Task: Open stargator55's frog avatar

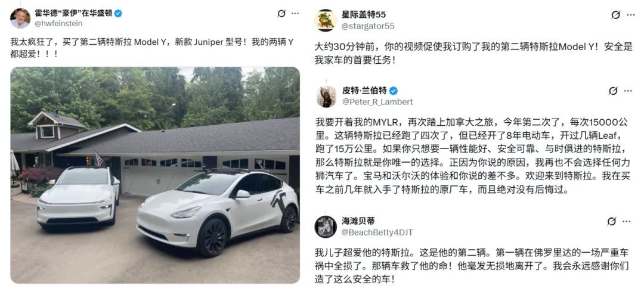Action: point(326,20)
